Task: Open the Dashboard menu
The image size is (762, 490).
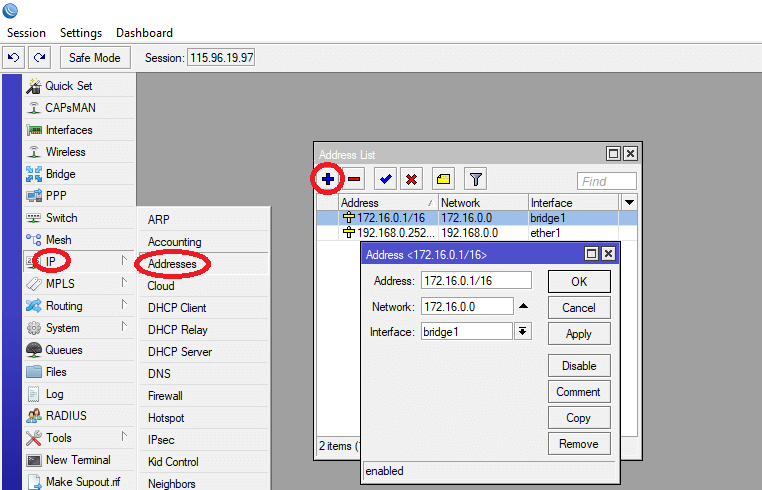Action: pyautogui.click(x=144, y=33)
